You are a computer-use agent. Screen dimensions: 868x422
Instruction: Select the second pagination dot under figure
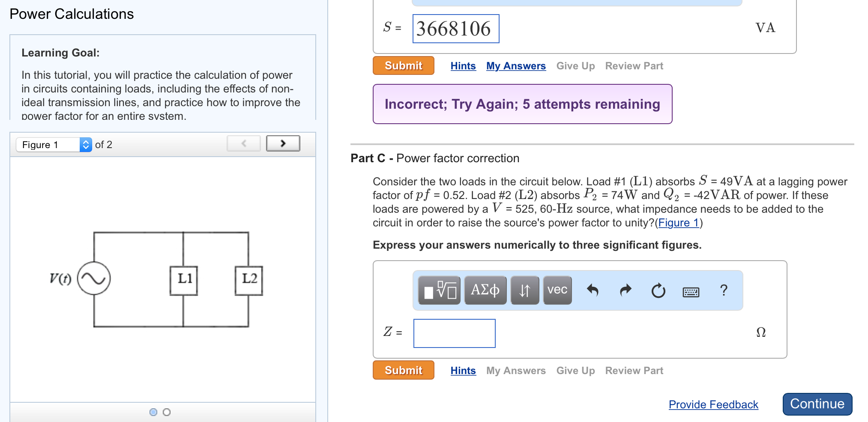[x=166, y=412]
